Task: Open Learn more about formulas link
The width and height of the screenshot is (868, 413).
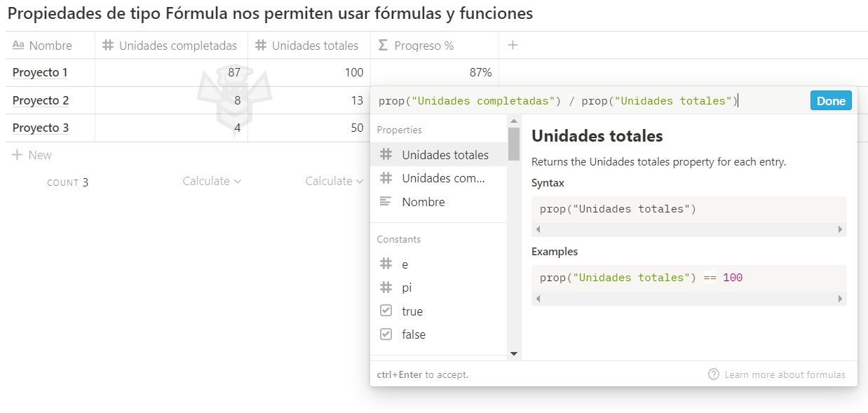Action: tap(785, 374)
